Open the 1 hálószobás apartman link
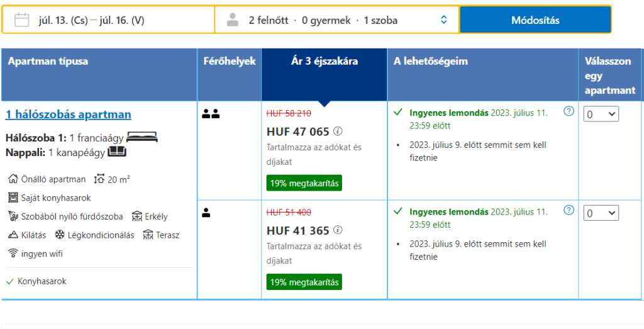This screenshot has width=644, height=329. pos(68,114)
